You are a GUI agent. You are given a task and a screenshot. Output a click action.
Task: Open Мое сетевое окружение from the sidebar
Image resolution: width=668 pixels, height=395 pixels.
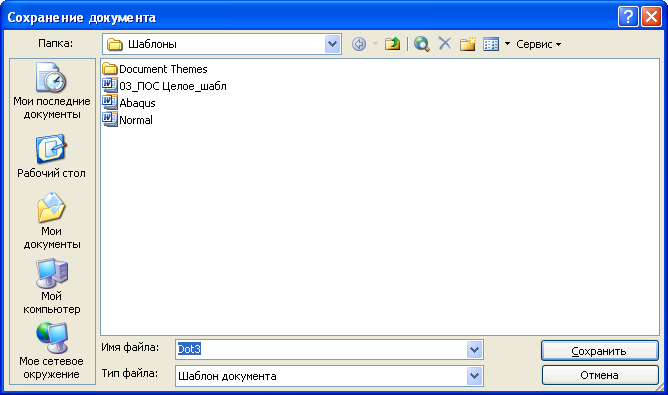point(52,351)
